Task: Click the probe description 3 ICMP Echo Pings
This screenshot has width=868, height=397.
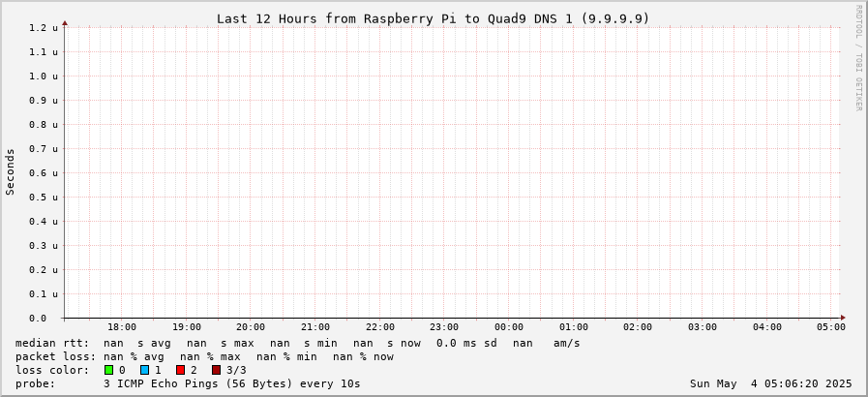Action: point(232,383)
